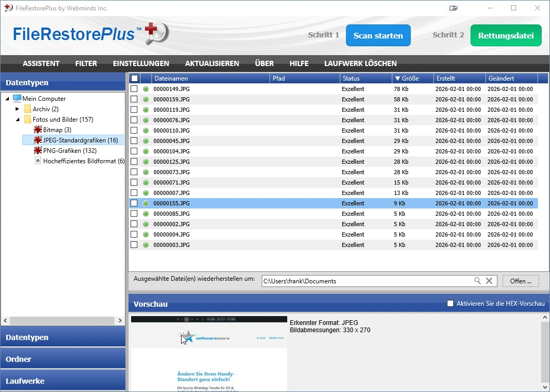Viewport: 550px width, 392px height.
Task: Enable the HEX-Vorschau checkbox
Action: point(450,304)
